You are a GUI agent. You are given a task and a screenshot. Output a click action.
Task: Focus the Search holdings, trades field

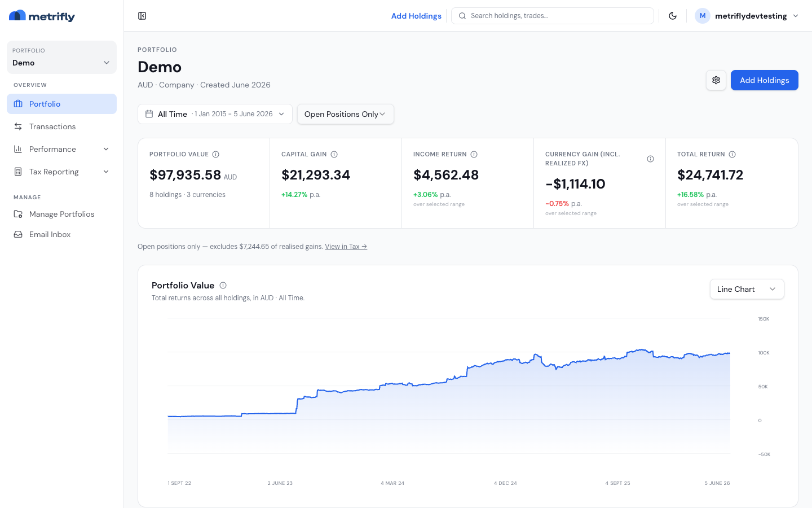tap(553, 16)
